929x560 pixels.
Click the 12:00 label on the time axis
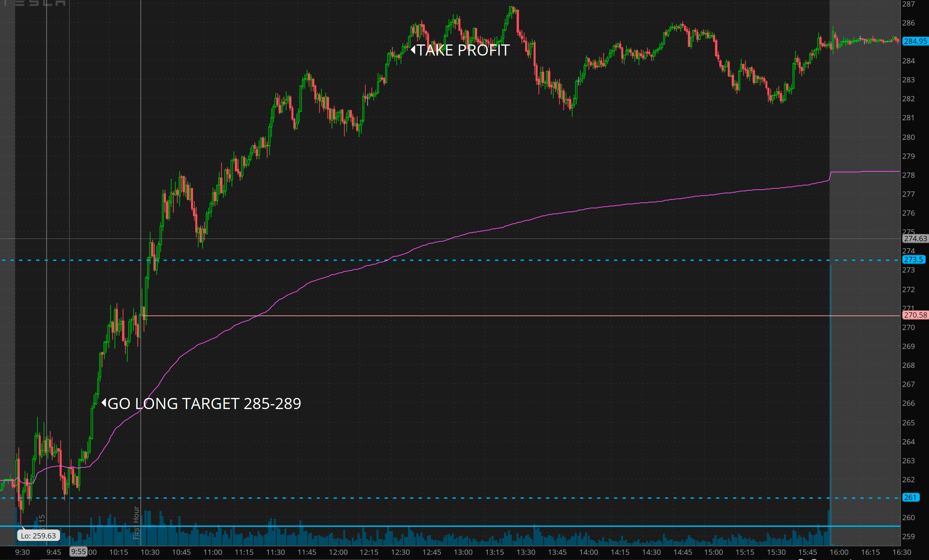[x=338, y=552]
